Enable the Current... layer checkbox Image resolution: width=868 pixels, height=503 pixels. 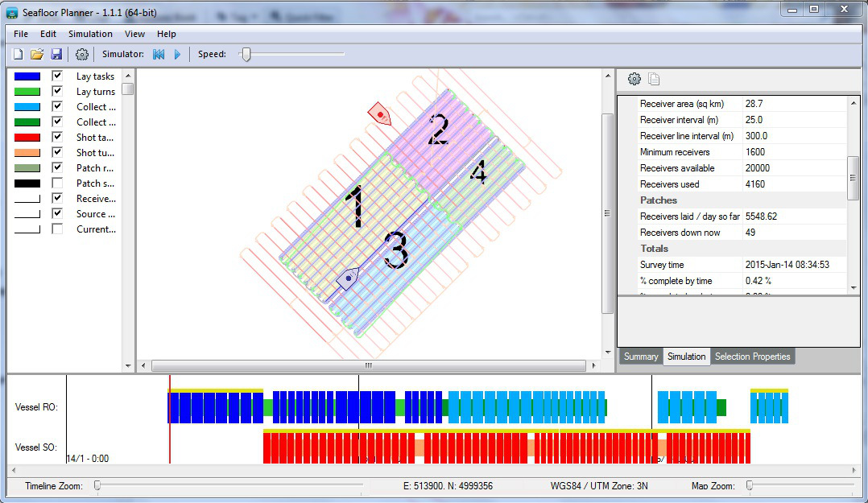(57, 229)
